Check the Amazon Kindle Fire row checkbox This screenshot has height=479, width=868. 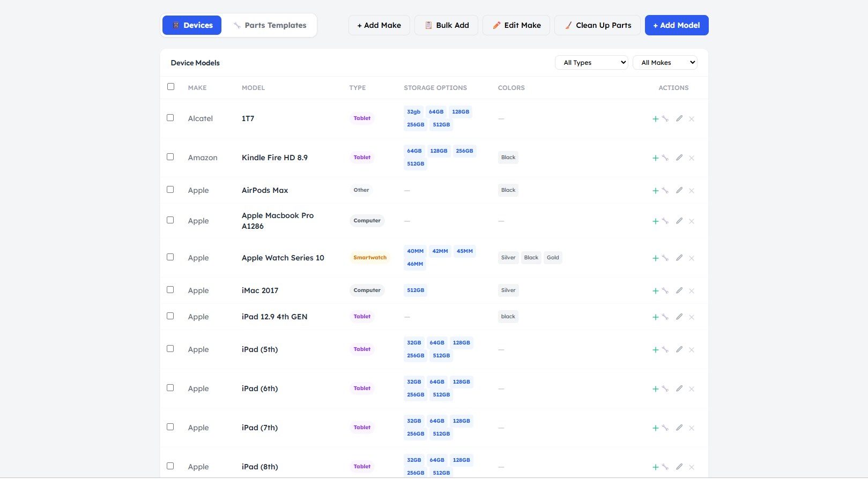(x=170, y=157)
